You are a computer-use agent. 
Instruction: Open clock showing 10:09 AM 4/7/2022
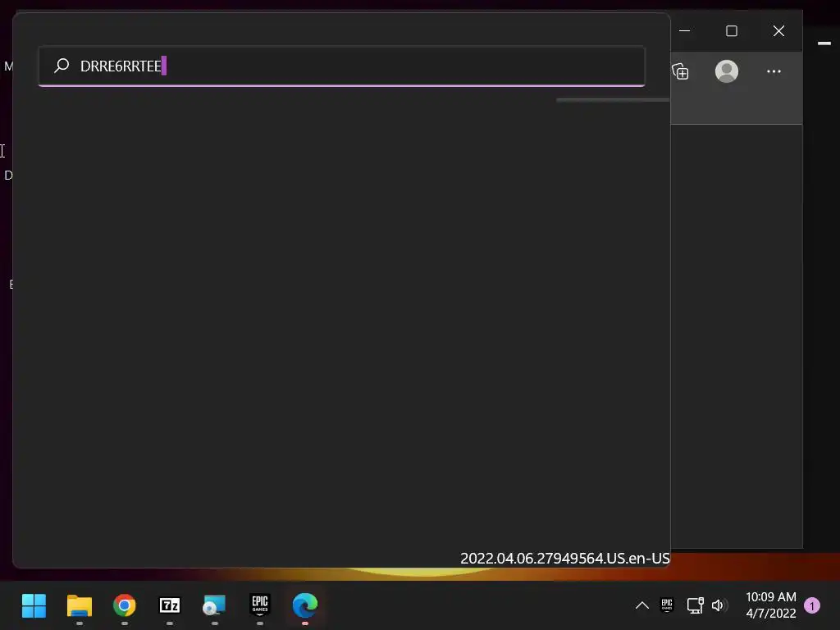point(770,605)
